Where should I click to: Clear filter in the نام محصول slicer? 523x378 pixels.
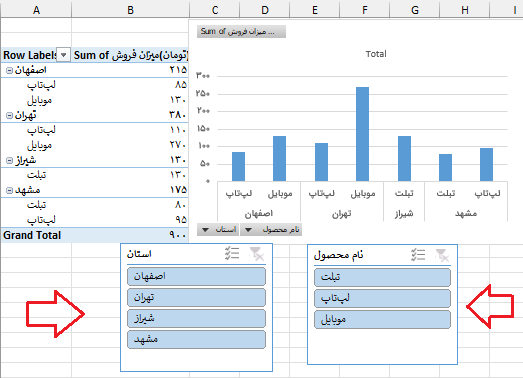click(x=442, y=255)
